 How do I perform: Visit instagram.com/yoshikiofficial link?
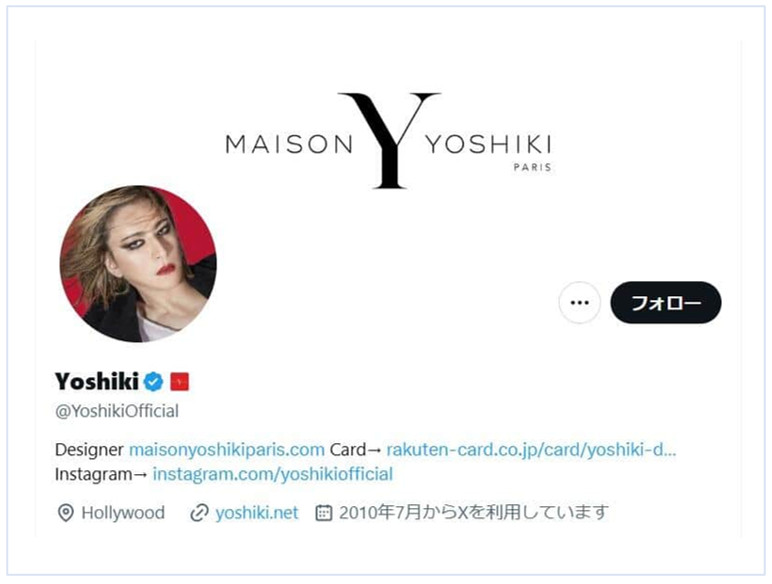[273, 474]
